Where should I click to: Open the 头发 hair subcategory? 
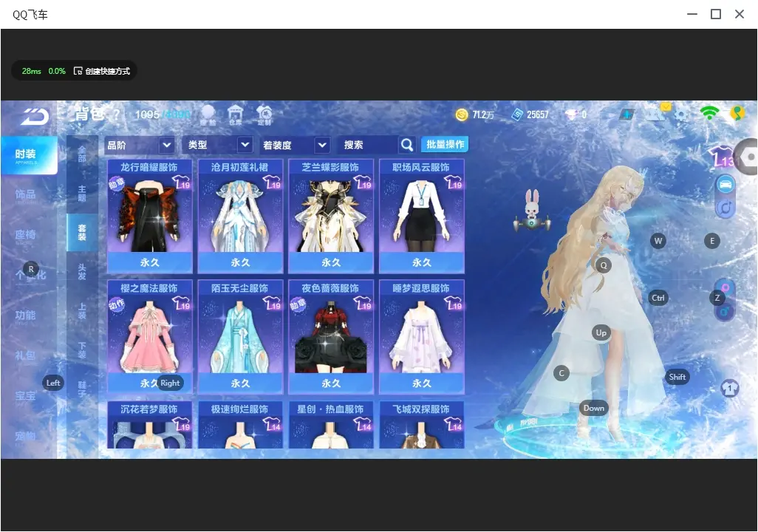click(82, 272)
